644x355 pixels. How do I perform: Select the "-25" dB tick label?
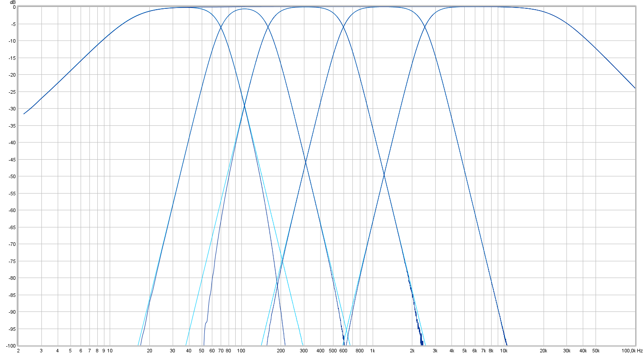tap(12, 92)
